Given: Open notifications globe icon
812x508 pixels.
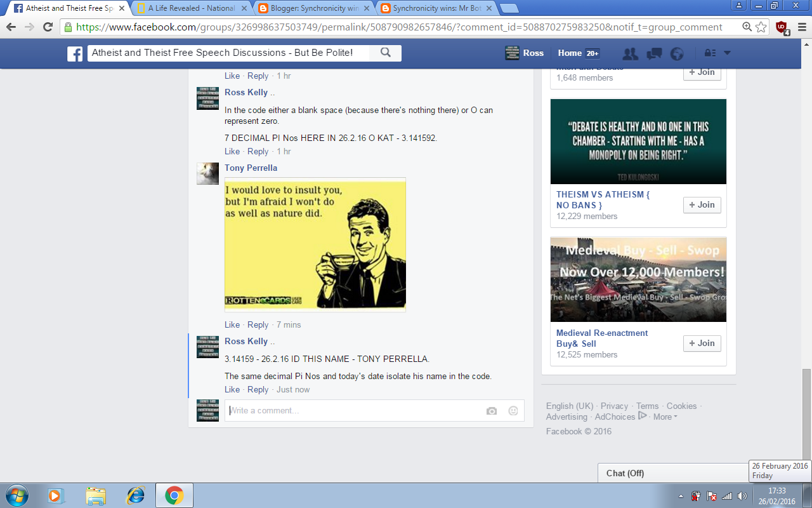Looking at the screenshot, I should pos(677,53).
